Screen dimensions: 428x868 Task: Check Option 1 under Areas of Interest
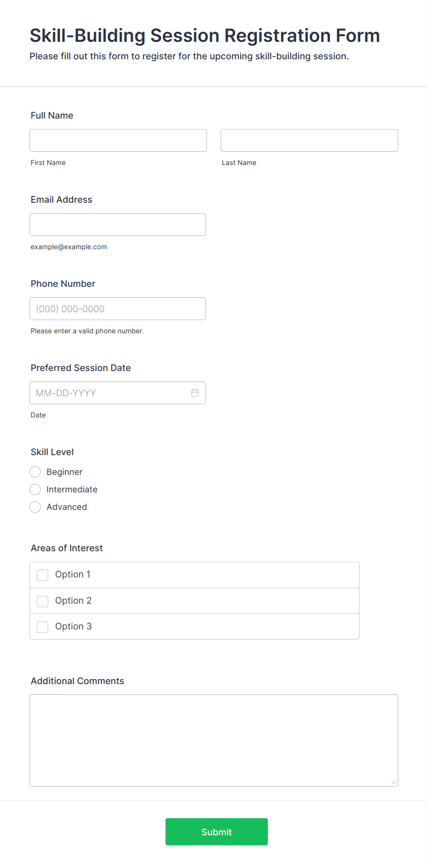42,575
